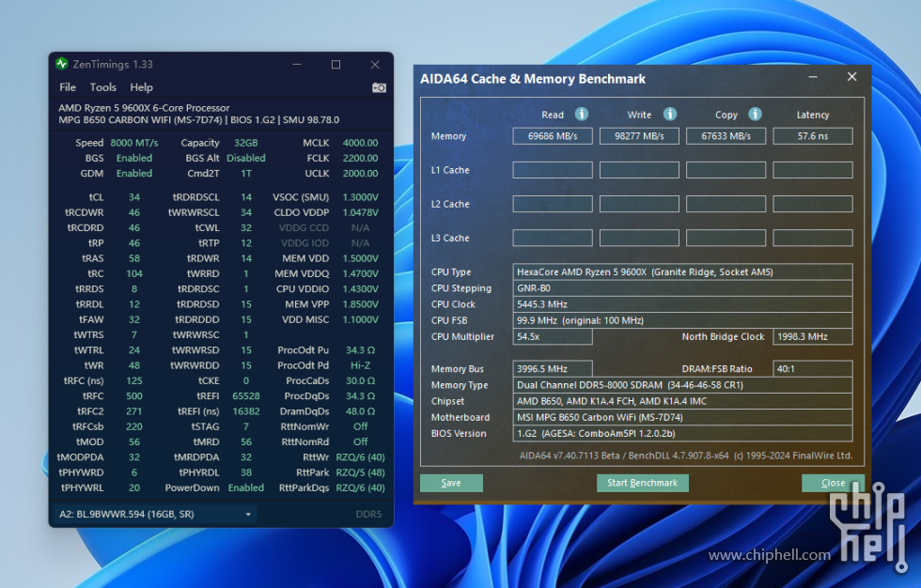921x588 pixels.
Task: Click the FCLK value 2200.00
Action: (360, 158)
